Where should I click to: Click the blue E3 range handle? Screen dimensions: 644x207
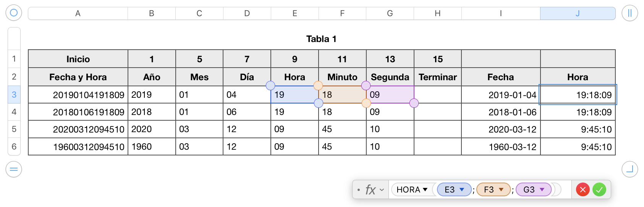(x=270, y=86)
